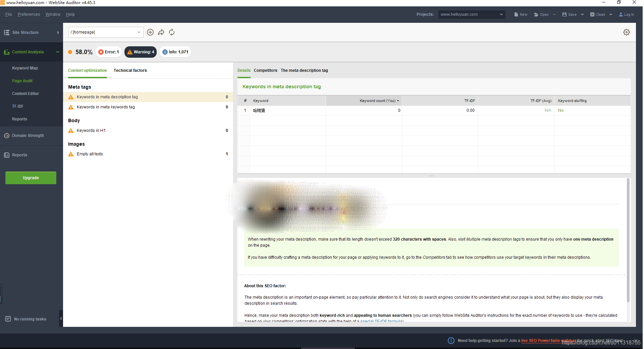The height and width of the screenshot is (349, 644).
Task: Select Keywords in meta keywords tag row
Action: point(148,107)
